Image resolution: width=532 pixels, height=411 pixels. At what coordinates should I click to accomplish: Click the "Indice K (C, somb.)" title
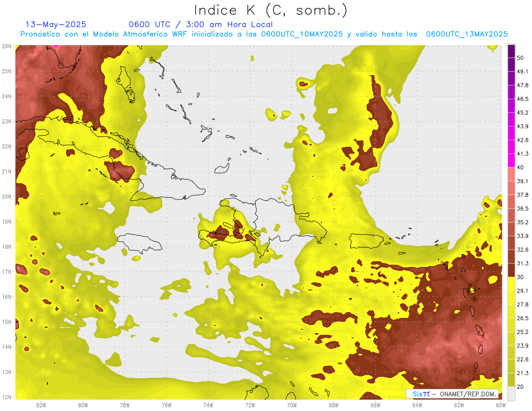click(x=271, y=11)
